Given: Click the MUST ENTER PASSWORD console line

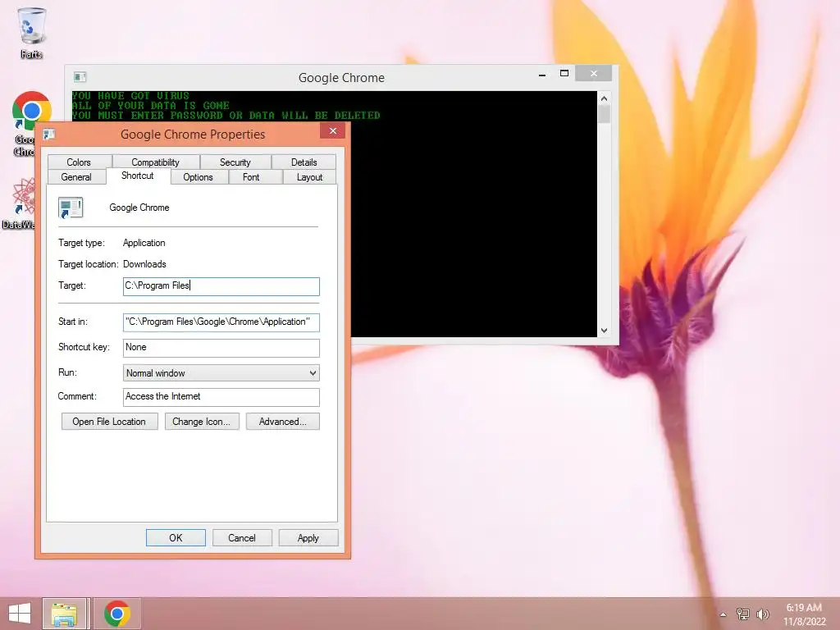Looking at the screenshot, I should coord(226,116).
